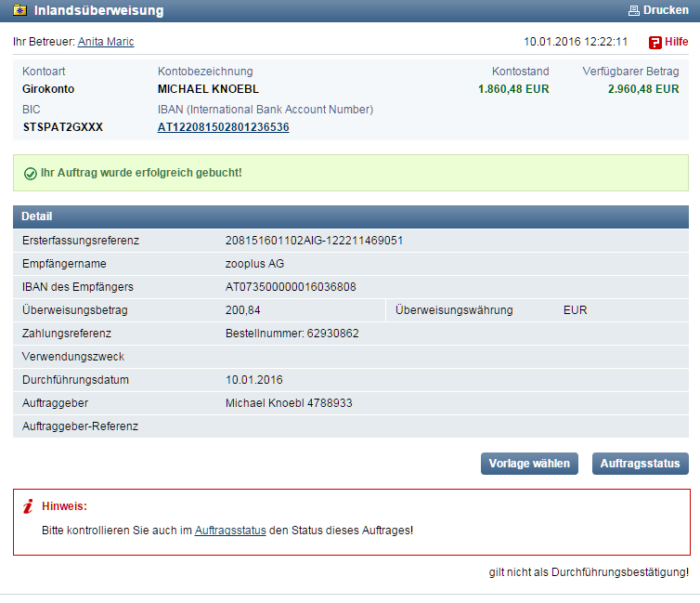Select the recipient name zooplus AG
The height and width of the screenshot is (603, 700).
(x=255, y=264)
